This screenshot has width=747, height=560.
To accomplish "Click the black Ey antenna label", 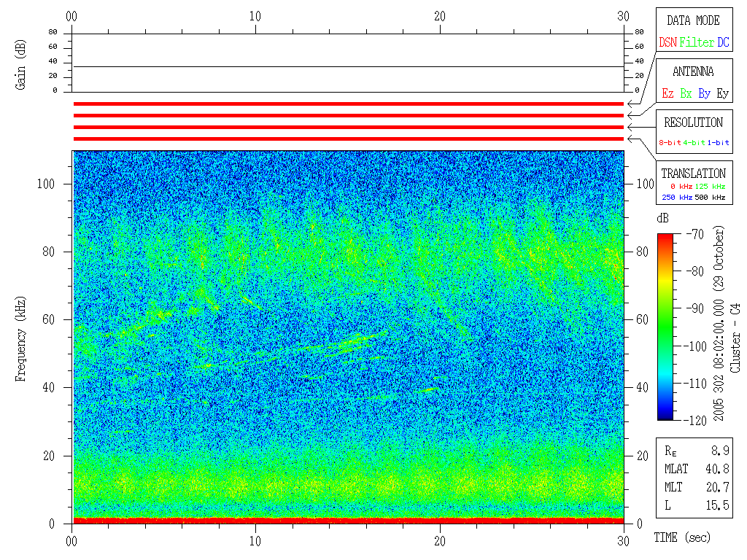I will coord(723,93).
